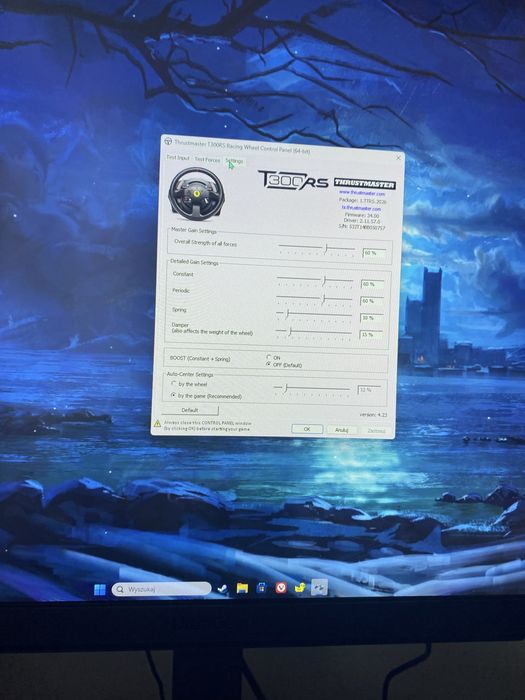Click the Spring percent field
Screen dimensions: 525x700
(371, 318)
